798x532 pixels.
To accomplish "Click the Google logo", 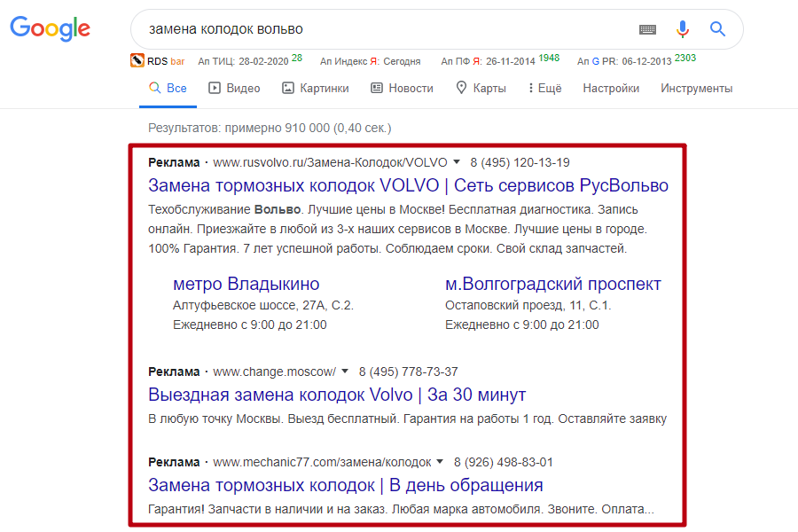I will tap(50, 29).
